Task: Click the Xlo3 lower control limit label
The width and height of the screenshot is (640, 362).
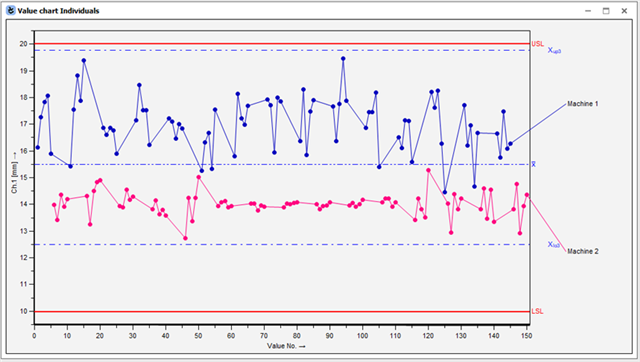Action: (x=553, y=244)
